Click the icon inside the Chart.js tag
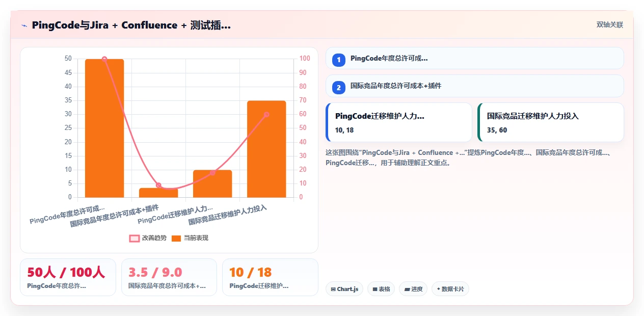The width and height of the screenshot is (644, 316). 333,289
